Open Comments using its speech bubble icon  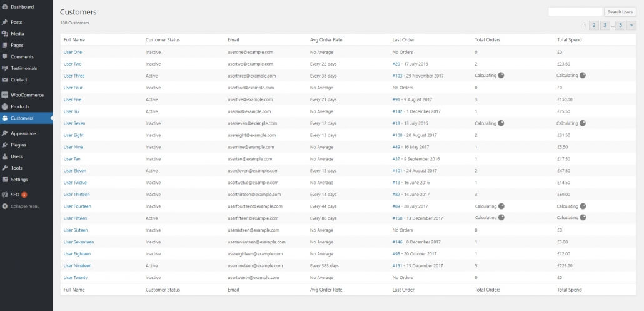[5, 57]
